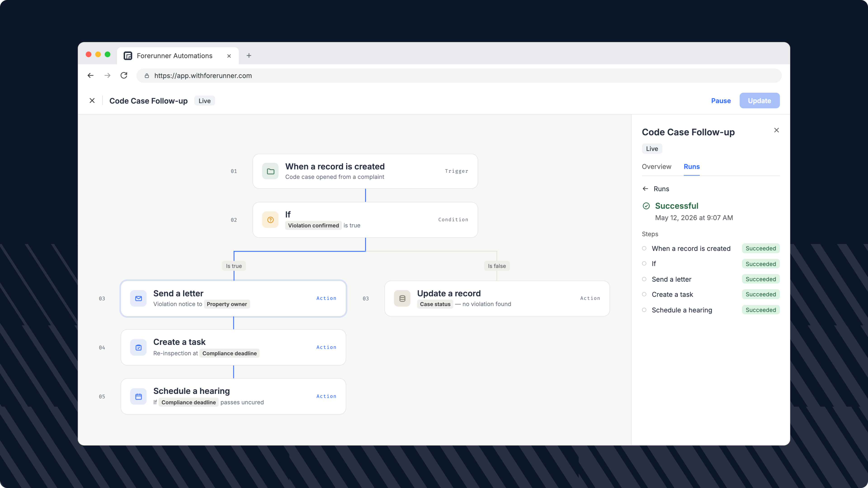Viewport: 868px width, 488px height.
Task: Click the macOS red close window dot
Action: [x=89, y=54]
